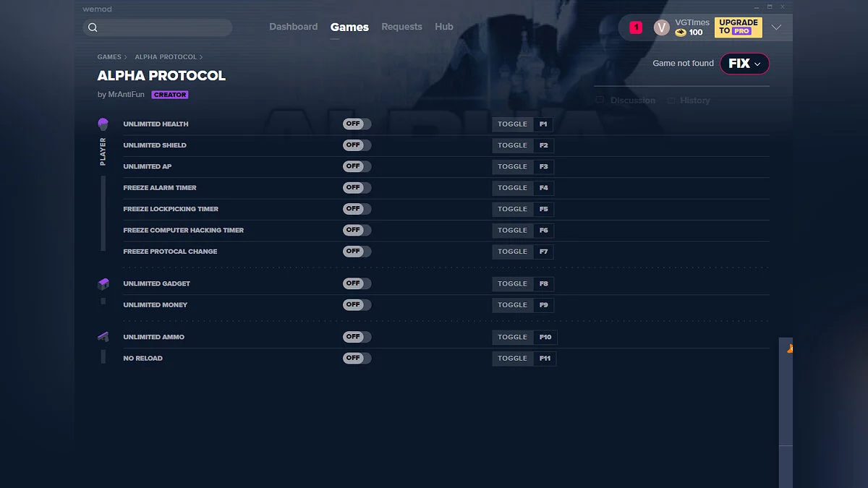Toggle Freeze Alarm Timer switch

[357, 188]
